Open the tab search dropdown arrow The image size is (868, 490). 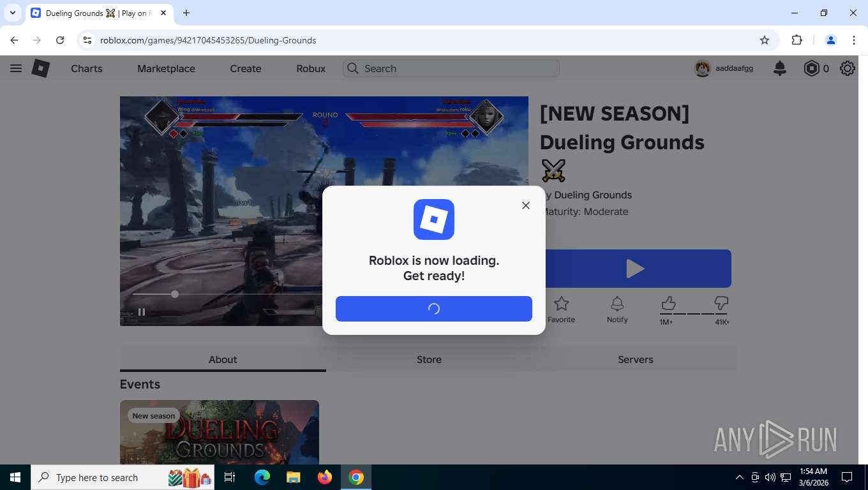click(12, 13)
